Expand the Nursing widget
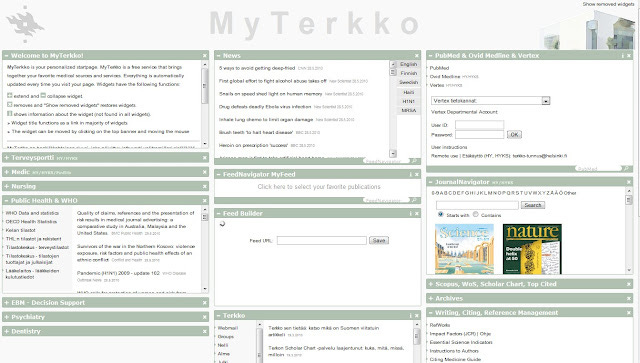This screenshot has width=640, height=363. [7, 186]
